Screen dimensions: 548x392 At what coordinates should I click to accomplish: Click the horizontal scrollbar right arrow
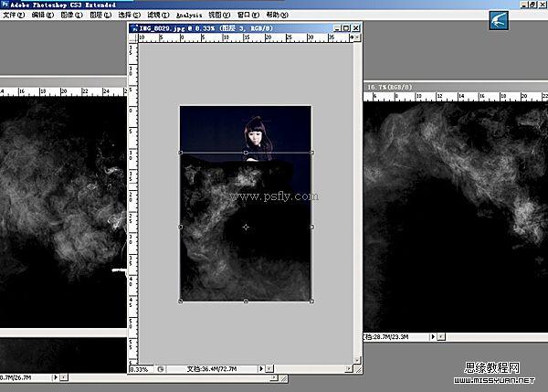(348, 369)
